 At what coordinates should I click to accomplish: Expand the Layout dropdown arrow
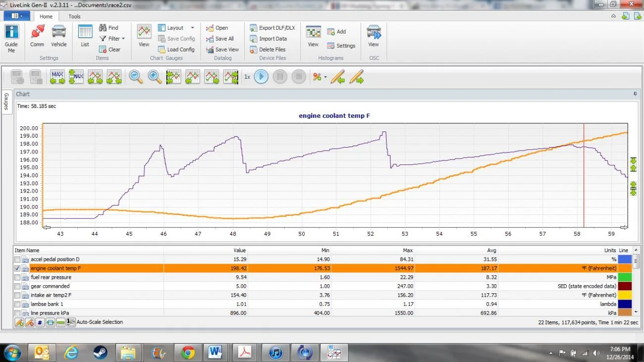point(192,28)
